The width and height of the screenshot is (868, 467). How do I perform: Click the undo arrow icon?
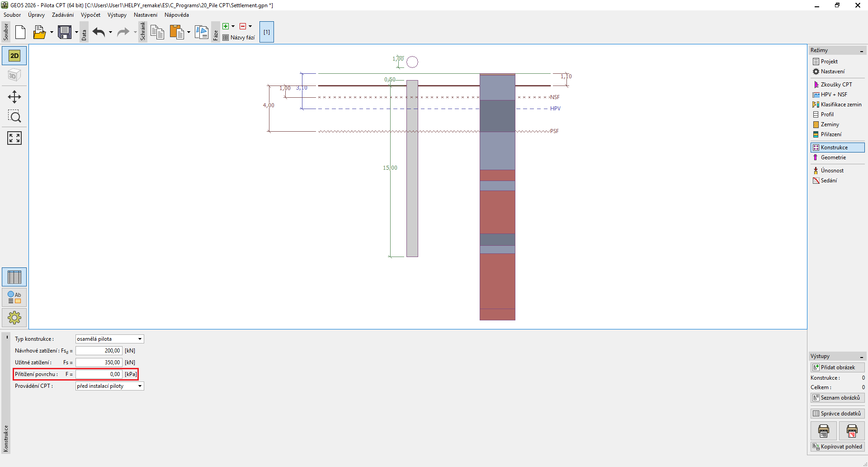99,32
